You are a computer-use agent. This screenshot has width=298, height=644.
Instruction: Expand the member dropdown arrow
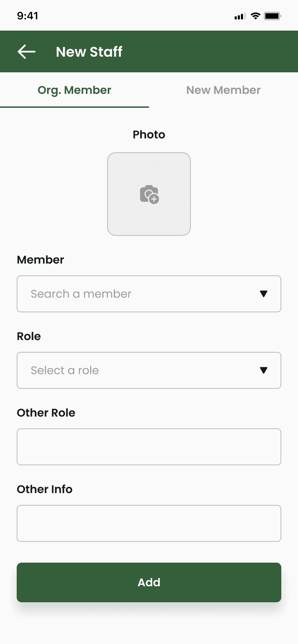[264, 294]
